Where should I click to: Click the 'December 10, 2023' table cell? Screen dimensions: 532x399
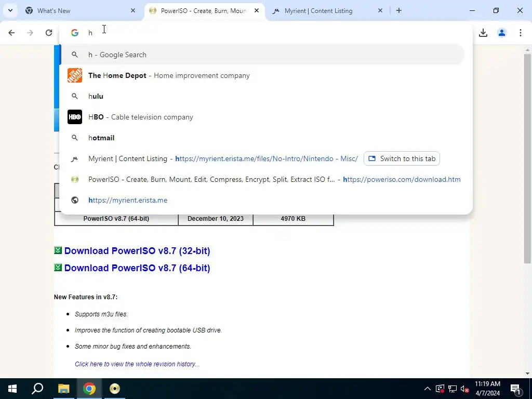tap(216, 219)
